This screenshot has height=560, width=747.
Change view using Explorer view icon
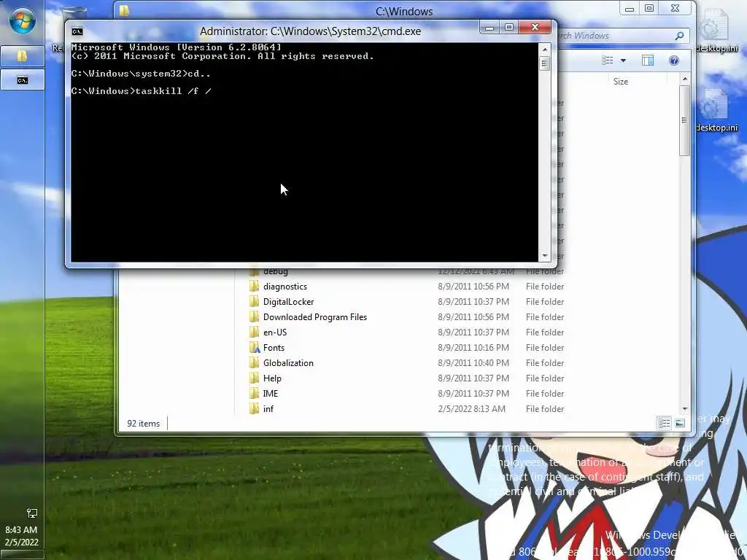tap(608, 61)
